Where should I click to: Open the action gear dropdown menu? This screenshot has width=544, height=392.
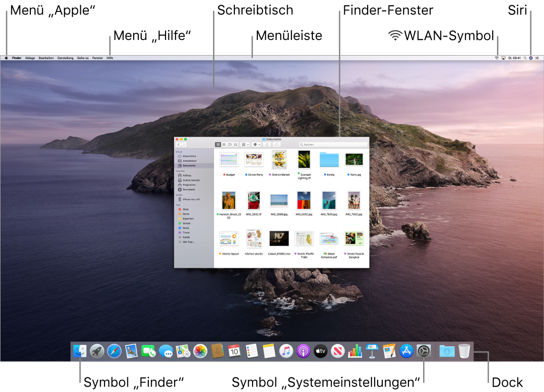pyautogui.click(x=256, y=145)
